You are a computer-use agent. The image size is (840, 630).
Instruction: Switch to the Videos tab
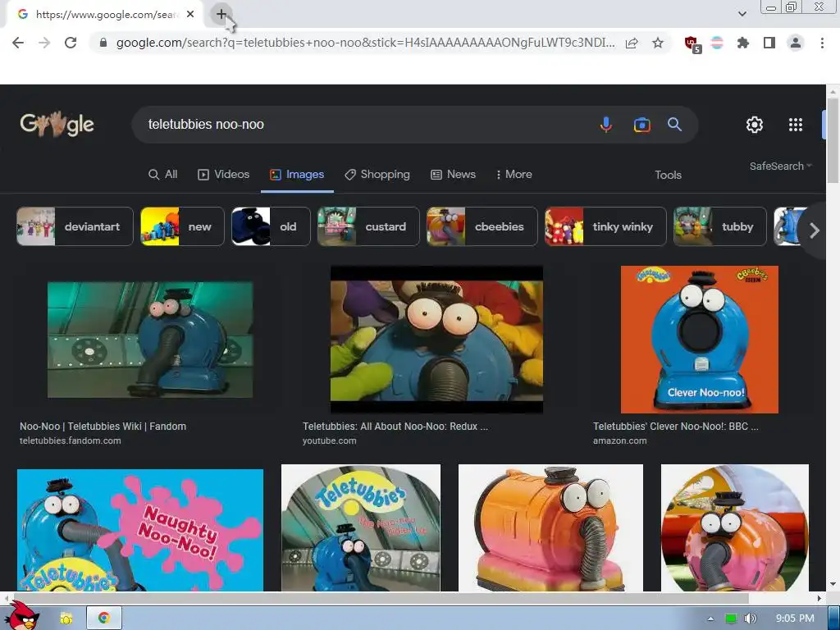tap(223, 175)
